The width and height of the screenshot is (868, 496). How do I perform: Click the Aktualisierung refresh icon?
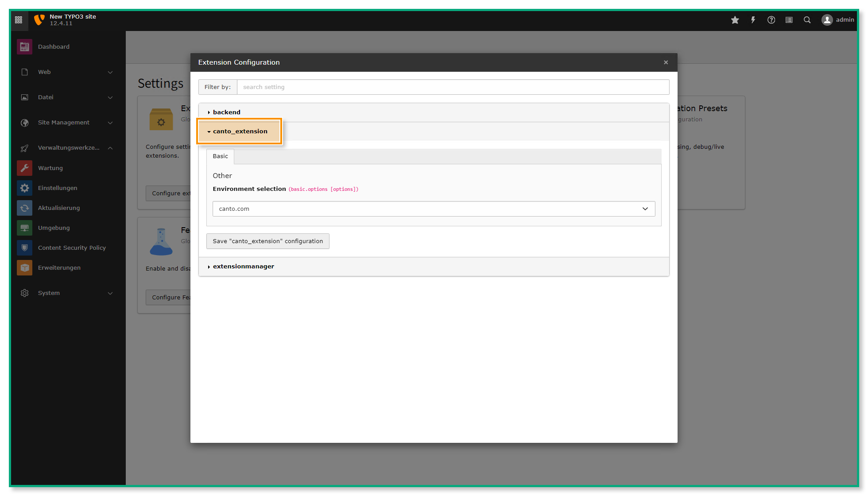[24, 208]
